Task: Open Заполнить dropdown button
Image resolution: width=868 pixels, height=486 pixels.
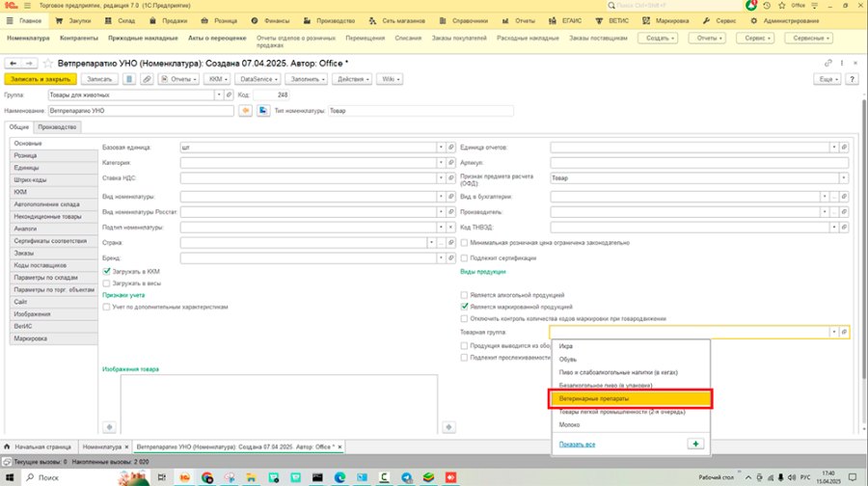Action: coord(308,79)
